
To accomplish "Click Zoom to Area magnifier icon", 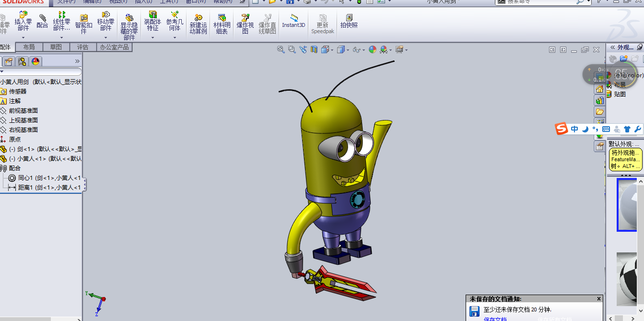I will coord(292,49).
